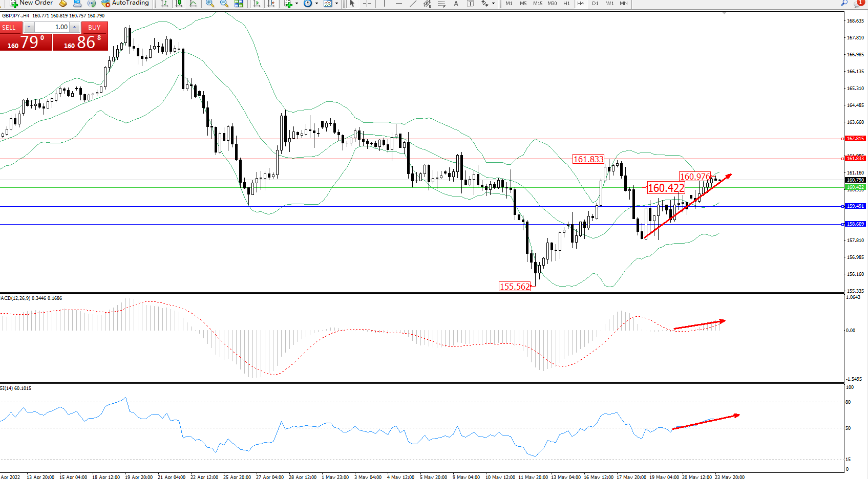
Task: Select the crosshair cursor tool
Action: point(367,4)
